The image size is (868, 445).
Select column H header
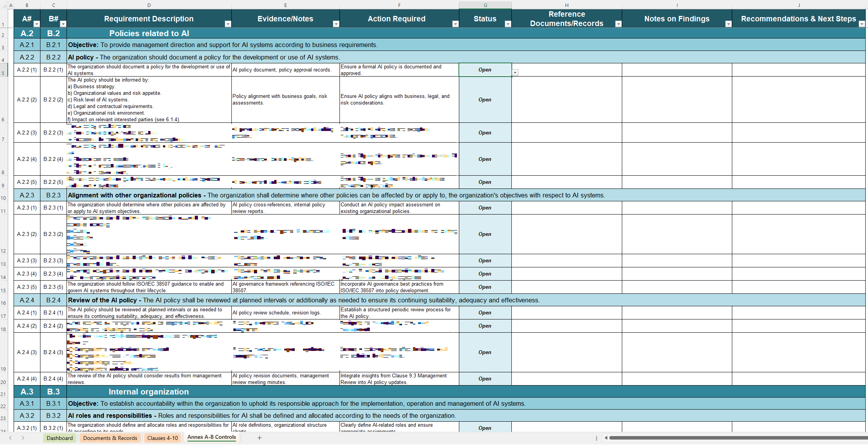567,5
